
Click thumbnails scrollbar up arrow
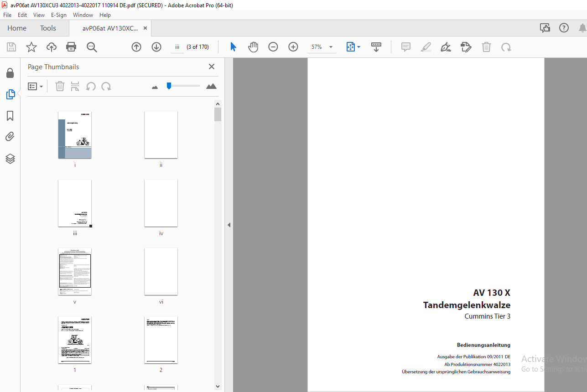218,104
